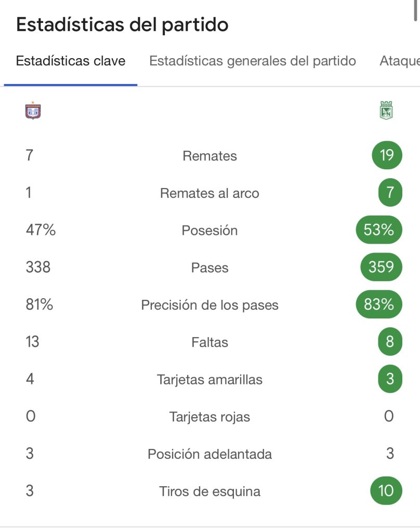Tap the green 3 yellow cards badge
Screen dimensions: 420x532
click(x=390, y=379)
